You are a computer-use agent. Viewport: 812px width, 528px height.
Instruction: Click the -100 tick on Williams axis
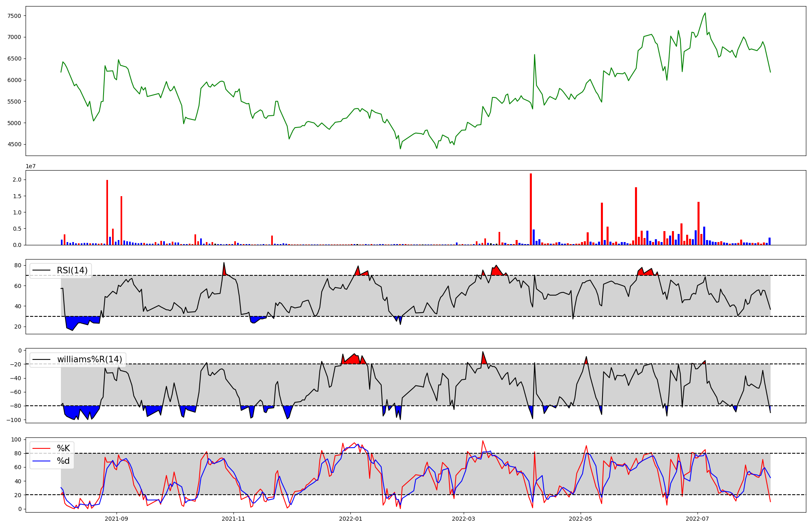[x=15, y=420]
